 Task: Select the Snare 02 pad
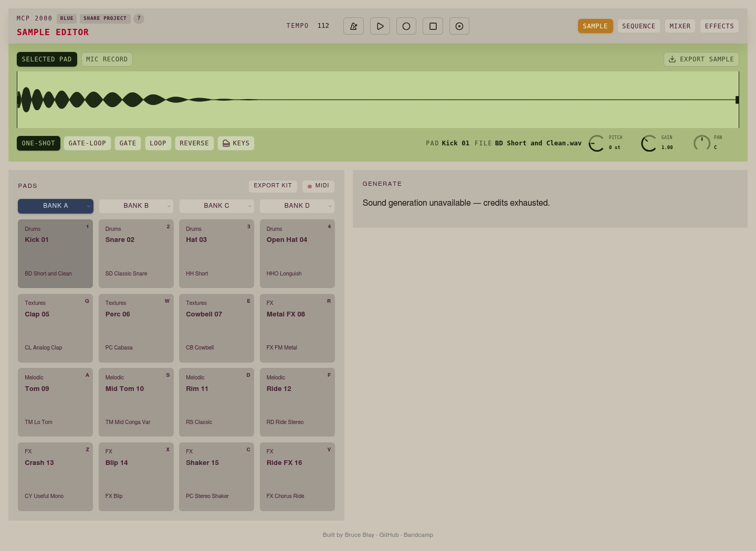pyautogui.click(x=136, y=254)
